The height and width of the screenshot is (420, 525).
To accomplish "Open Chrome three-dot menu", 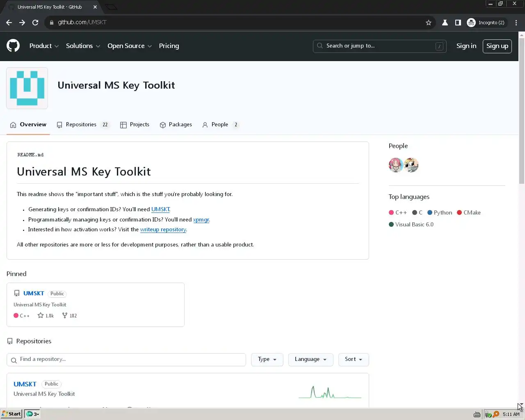I will [x=516, y=23].
